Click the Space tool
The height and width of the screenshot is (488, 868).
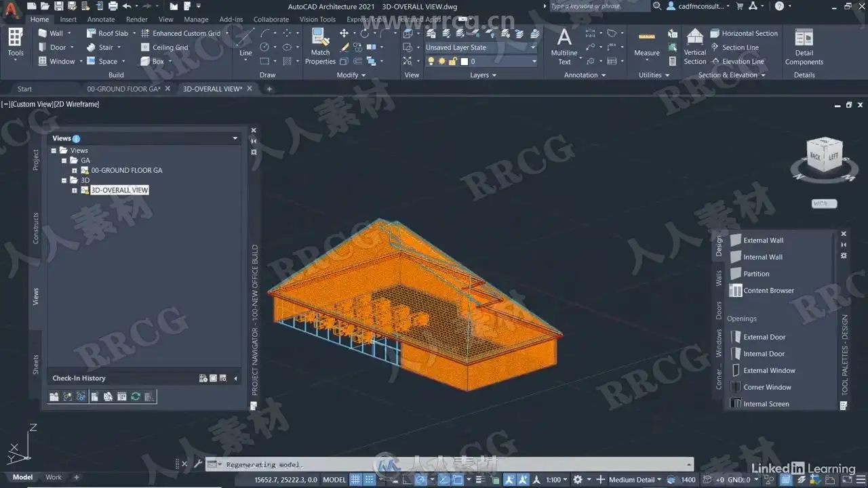[102, 62]
